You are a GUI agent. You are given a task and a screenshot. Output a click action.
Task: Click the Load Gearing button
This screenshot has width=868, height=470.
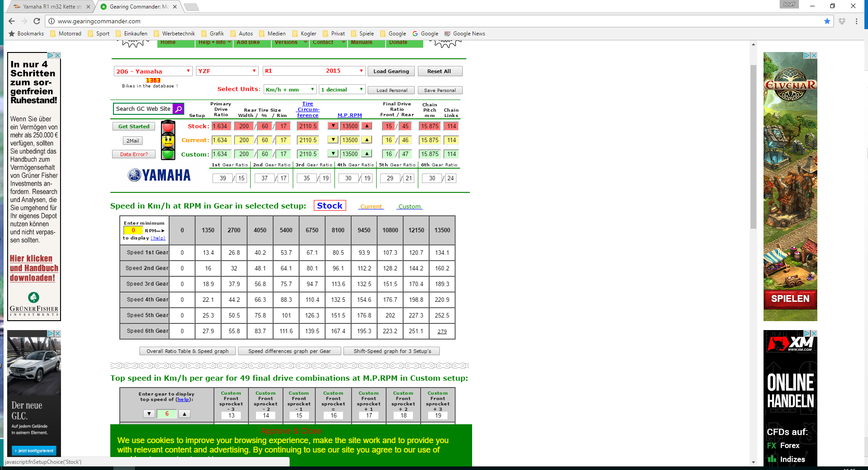(x=391, y=71)
